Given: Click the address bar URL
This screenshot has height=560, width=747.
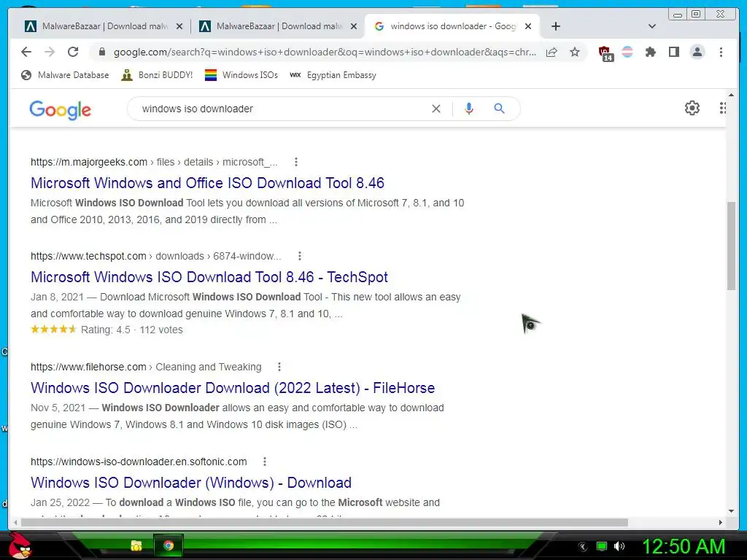Looking at the screenshot, I should (325, 52).
